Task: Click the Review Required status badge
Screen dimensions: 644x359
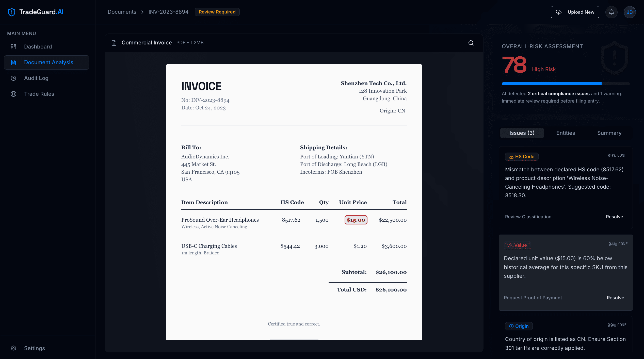Action: point(217,12)
